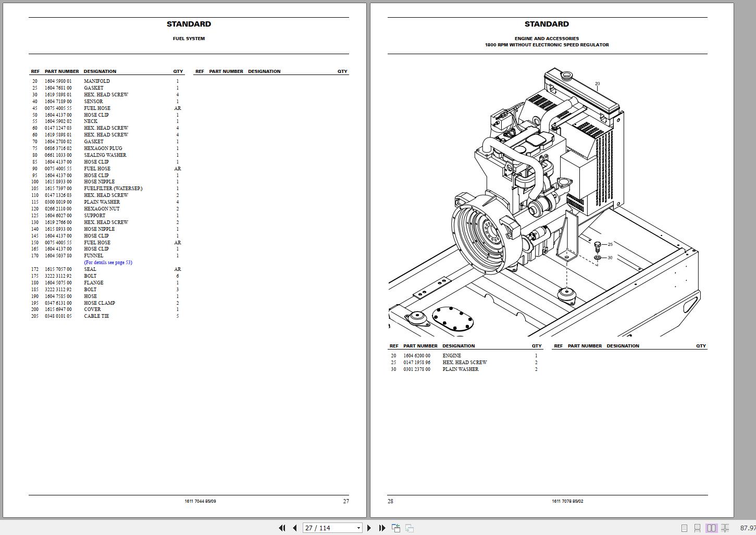
Task: Click the engine diagram illustration
Action: tap(544, 202)
